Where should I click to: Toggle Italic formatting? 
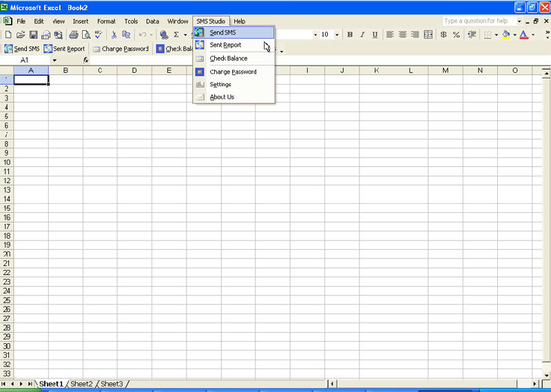click(x=362, y=34)
